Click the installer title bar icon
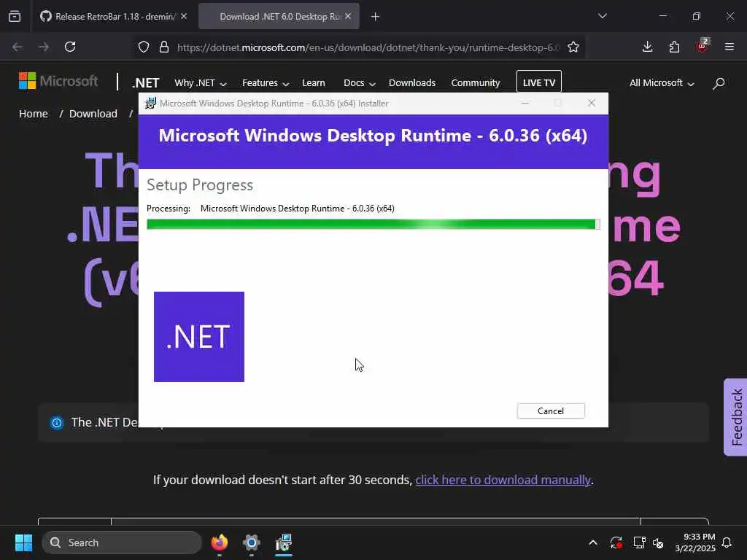 point(150,104)
